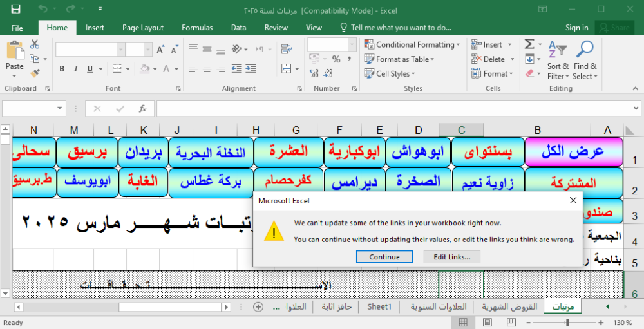Click Increase Decimal icon
Screen dimensions: 644x329
click(x=314, y=73)
